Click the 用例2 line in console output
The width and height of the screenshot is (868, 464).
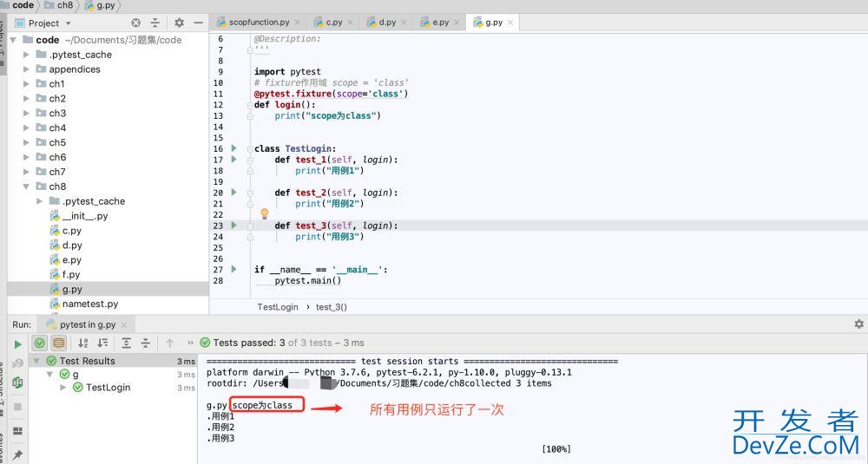point(220,427)
